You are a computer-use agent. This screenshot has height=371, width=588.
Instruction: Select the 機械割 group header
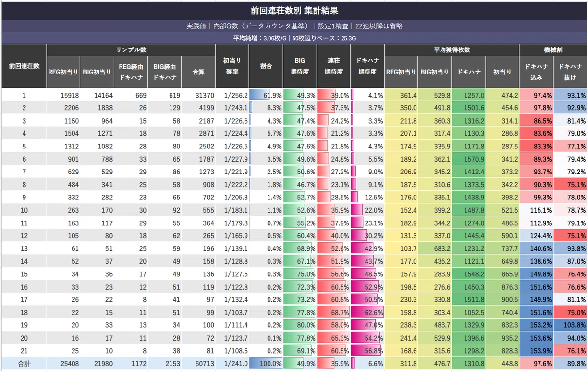click(x=553, y=49)
